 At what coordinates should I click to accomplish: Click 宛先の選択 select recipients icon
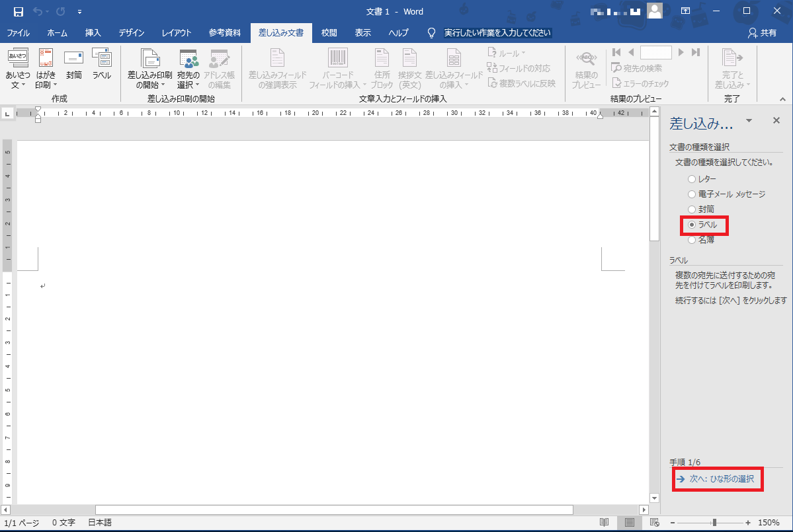[188, 59]
